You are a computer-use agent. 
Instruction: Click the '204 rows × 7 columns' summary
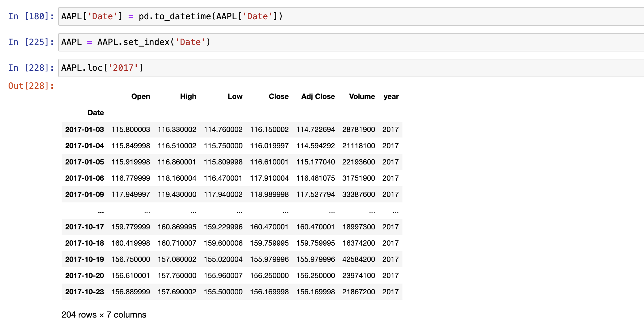point(104,315)
